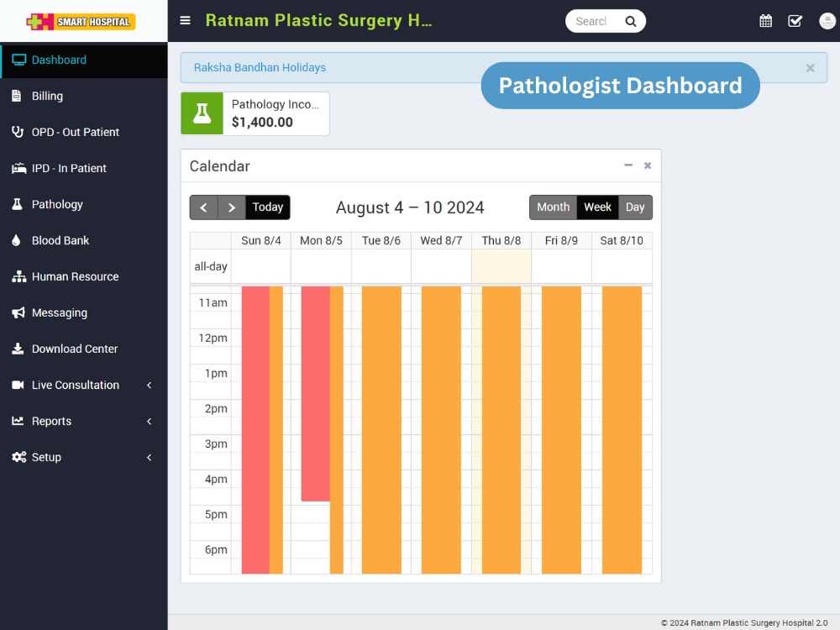Screen dimensions: 840x630
Task: Focus the search input field
Action: (591, 22)
